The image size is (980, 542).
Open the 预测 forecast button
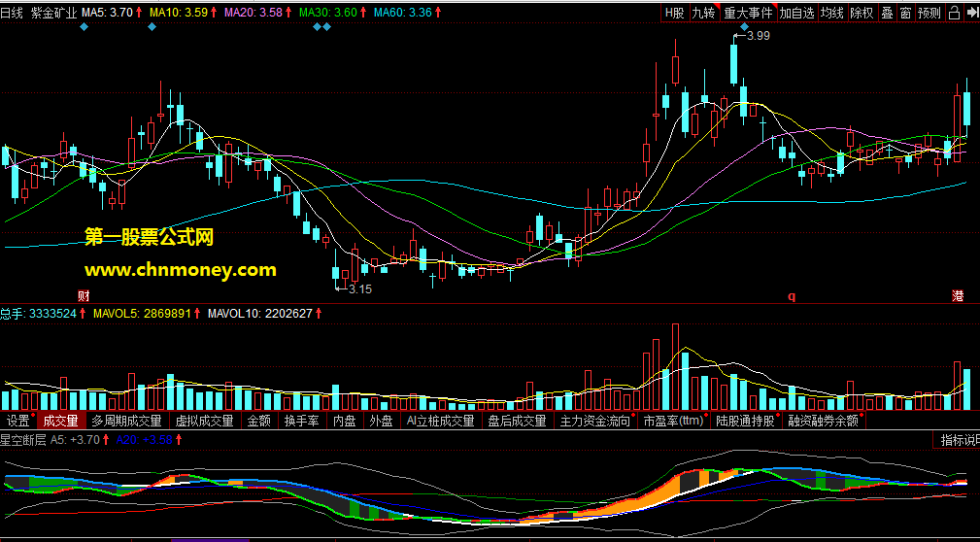pyautogui.click(x=930, y=13)
